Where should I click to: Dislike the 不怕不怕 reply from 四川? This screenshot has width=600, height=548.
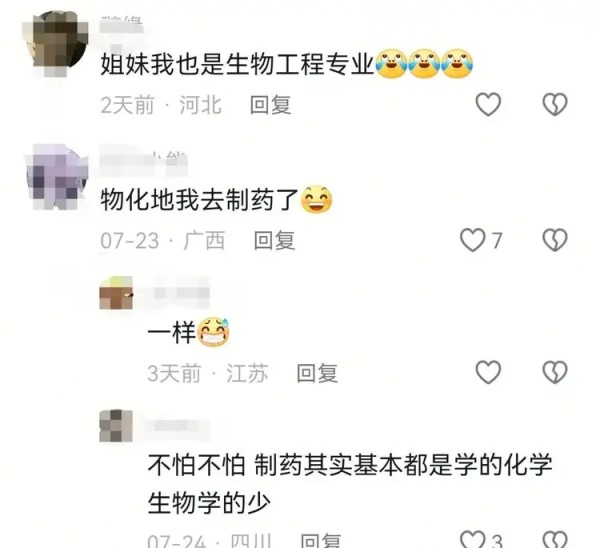tap(555, 540)
